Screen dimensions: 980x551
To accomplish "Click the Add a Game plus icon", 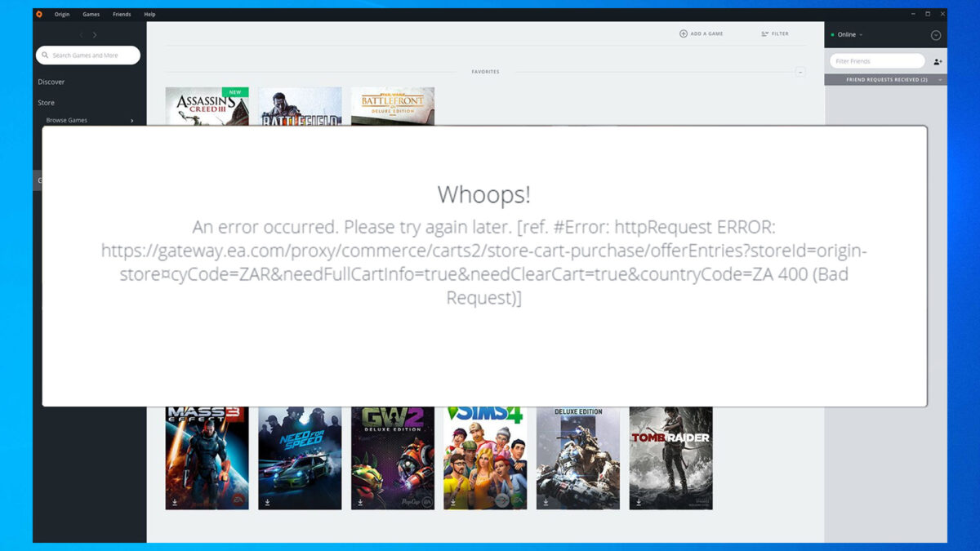I will coord(684,33).
